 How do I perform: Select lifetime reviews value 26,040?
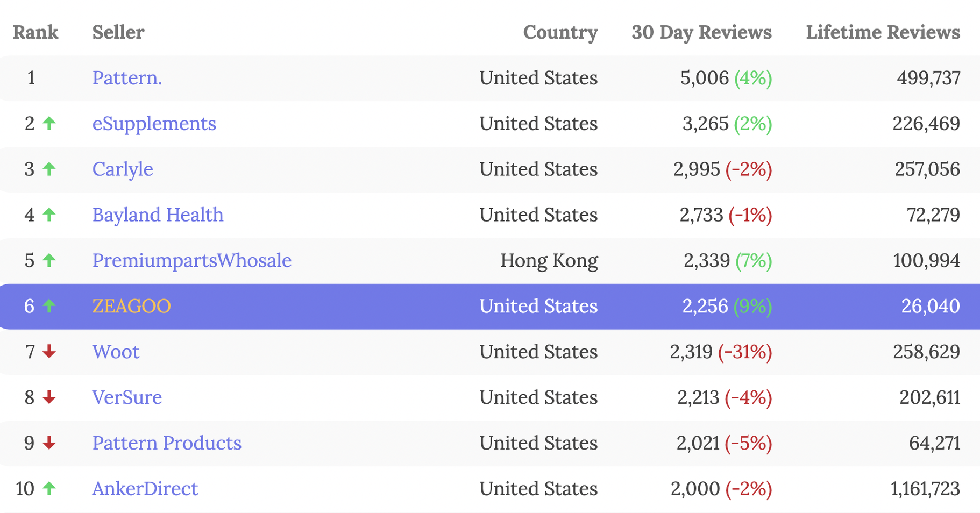point(931,307)
